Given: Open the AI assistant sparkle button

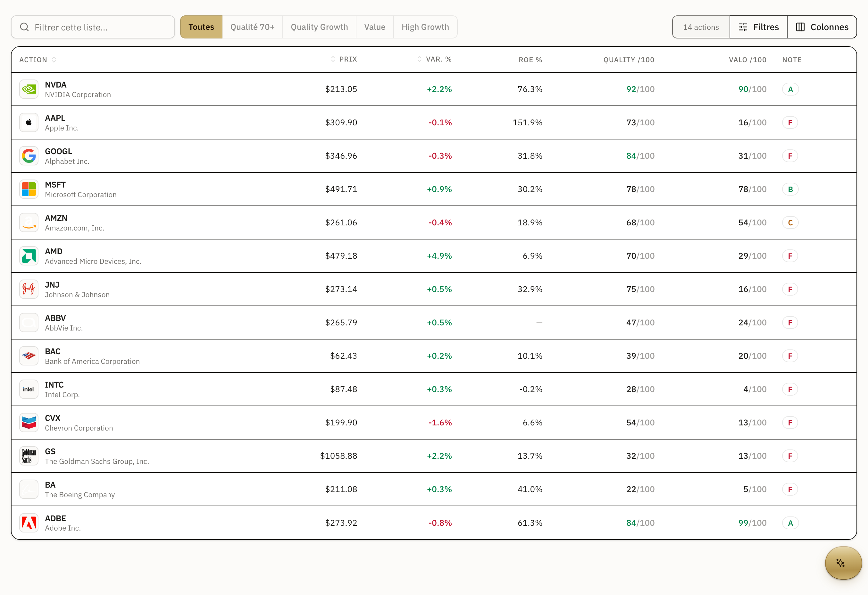Looking at the screenshot, I should tap(843, 563).
